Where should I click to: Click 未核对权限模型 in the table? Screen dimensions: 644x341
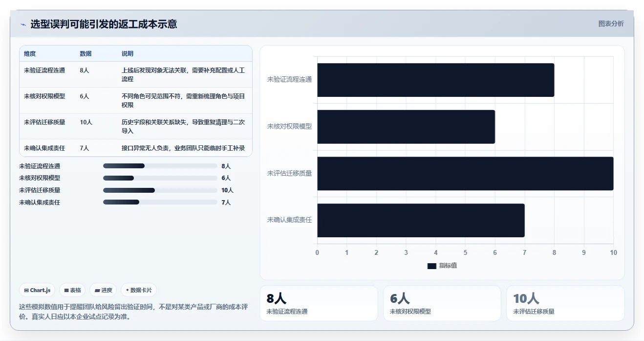[x=44, y=96]
